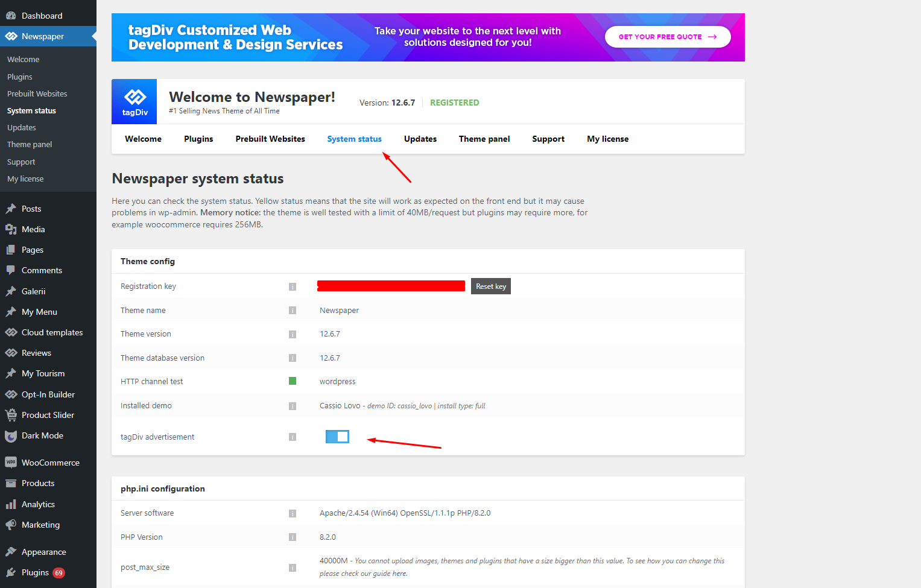Open Updates in the sidebar submenu
Screen dimensions: 921x588
point(21,127)
